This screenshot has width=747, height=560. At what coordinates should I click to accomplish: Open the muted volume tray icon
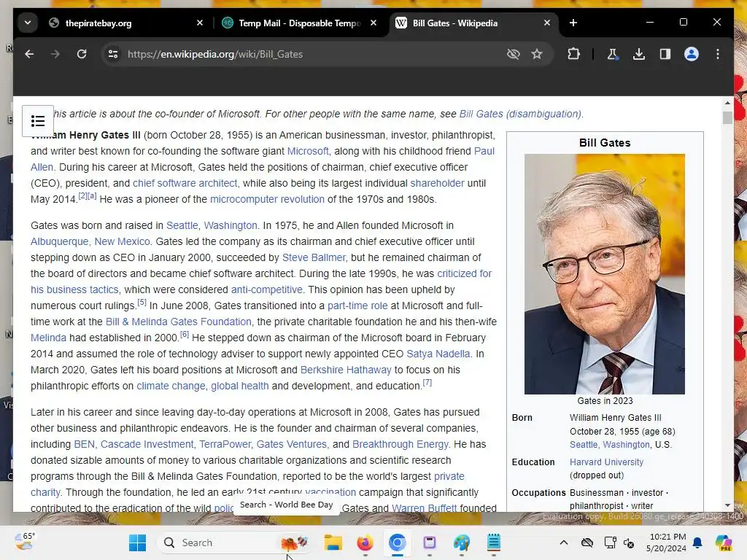click(x=629, y=542)
